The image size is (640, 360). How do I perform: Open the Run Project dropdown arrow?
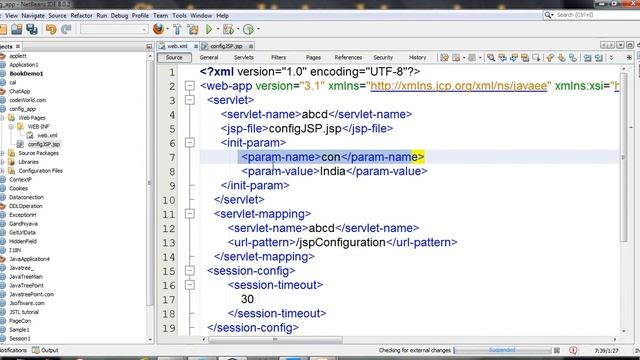(218, 29)
